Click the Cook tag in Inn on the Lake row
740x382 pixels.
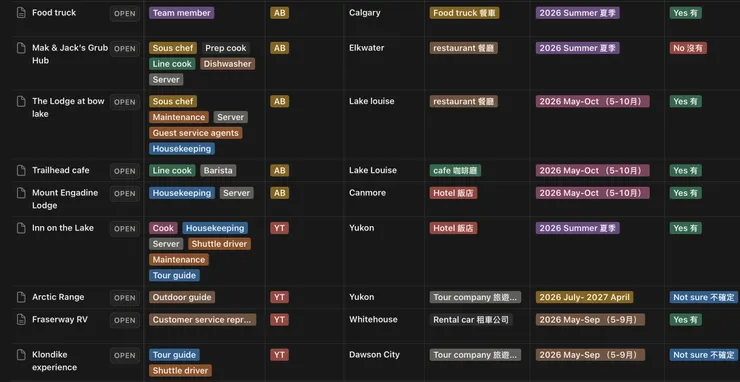(163, 228)
